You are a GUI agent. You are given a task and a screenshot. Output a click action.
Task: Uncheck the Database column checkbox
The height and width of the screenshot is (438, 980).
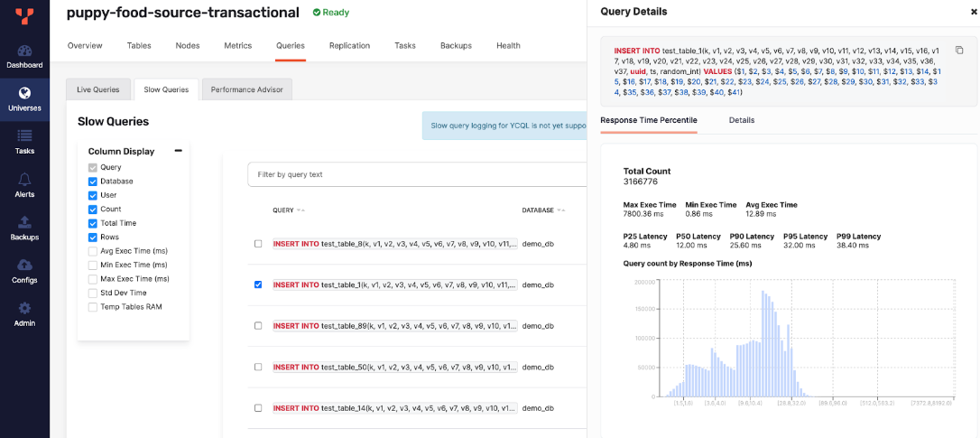coord(92,182)
